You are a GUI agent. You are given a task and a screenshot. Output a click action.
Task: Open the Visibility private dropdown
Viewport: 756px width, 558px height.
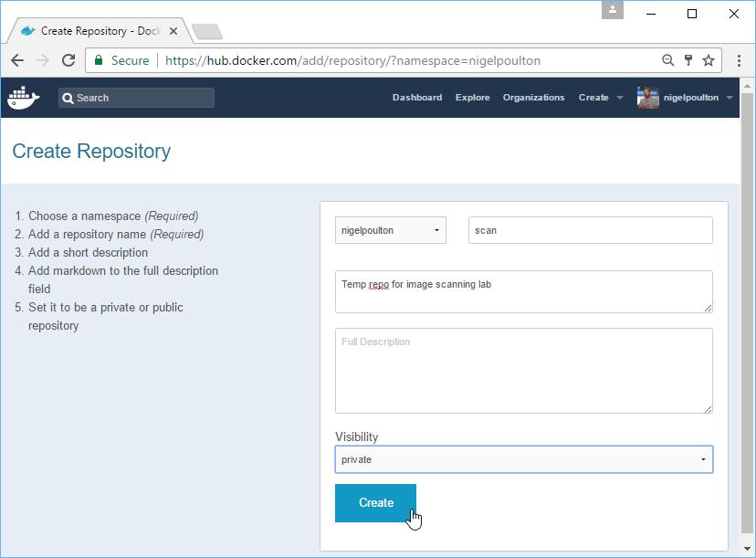tap(523, 459)
